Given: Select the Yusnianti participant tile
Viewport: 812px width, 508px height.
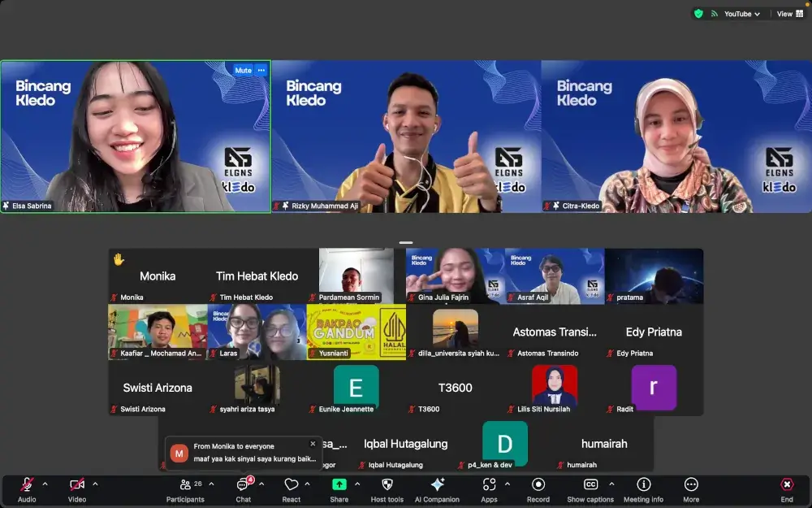Looking at the screenshot, I should pos(356,332).
